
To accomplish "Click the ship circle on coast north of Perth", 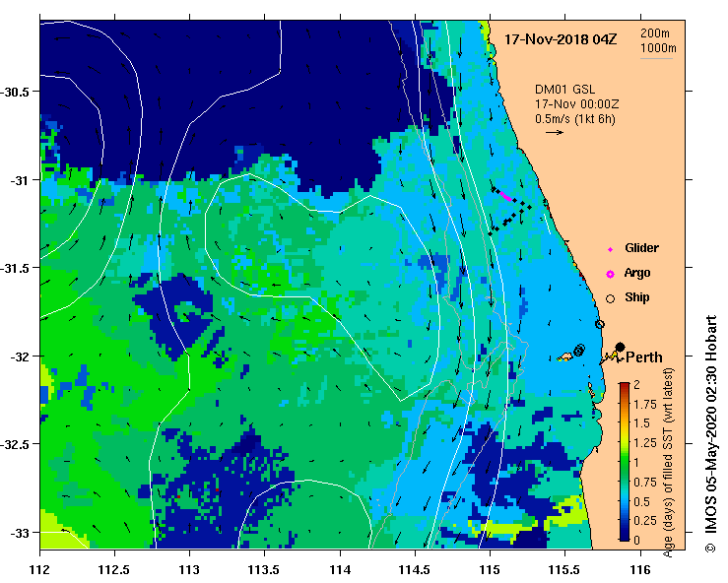I will tap(600, 324).
